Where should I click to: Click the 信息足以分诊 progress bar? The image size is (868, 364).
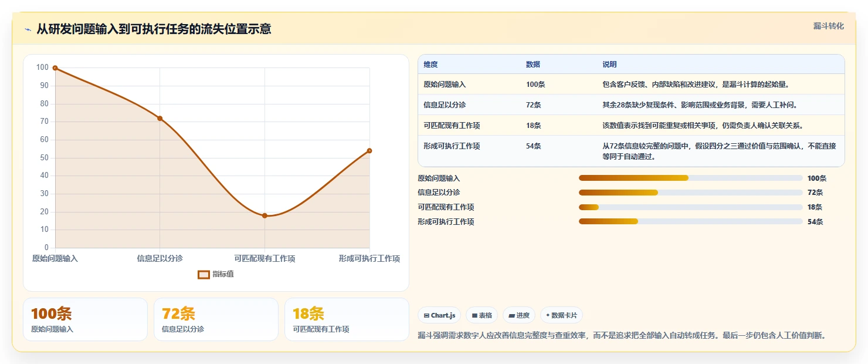coord(690,193)
